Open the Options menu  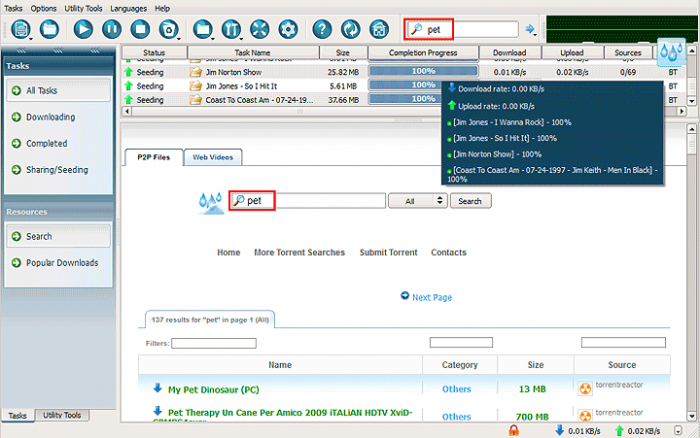pyautogui.click(x=43, y=8)
